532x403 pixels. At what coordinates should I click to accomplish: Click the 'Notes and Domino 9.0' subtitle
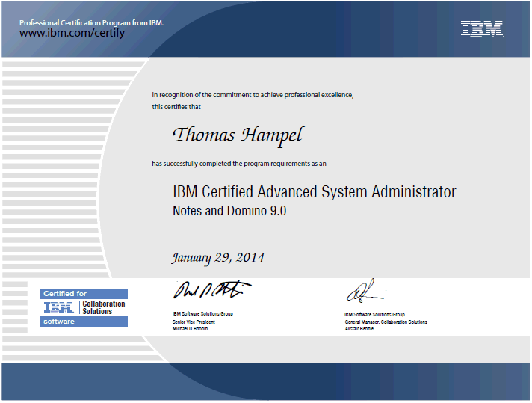[229, 211]
